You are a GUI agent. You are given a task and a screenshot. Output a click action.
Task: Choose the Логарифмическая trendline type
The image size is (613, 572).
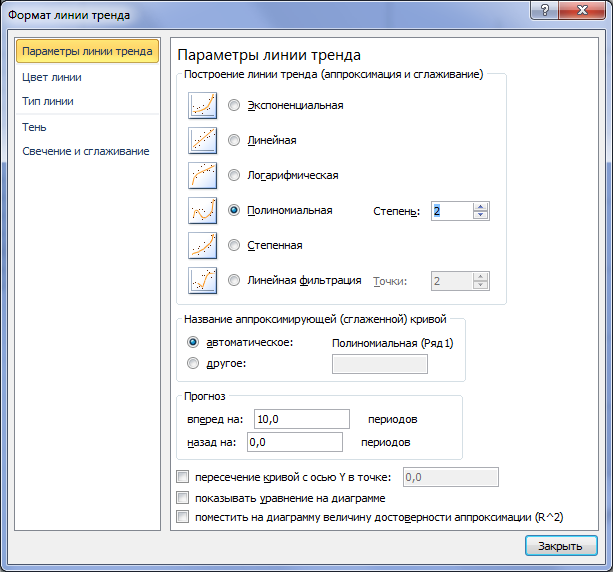click(234, 175)
